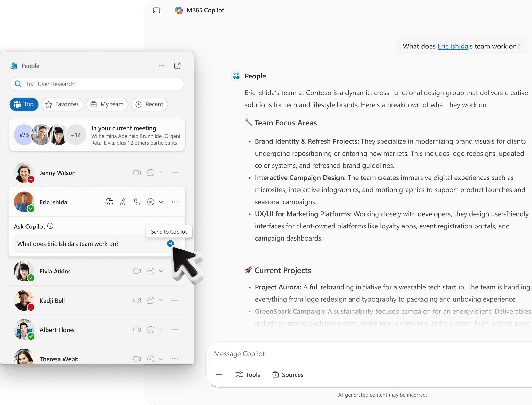Viewport: 532px width, 405px height.
Task: Click in the People search field
Action: (97, 84)
